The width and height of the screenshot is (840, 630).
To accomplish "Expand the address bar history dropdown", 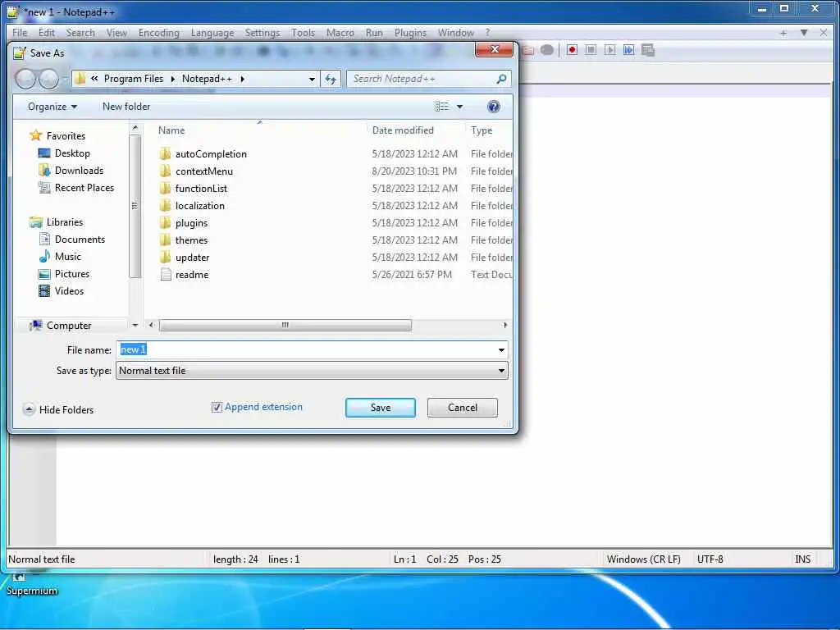I will click(312, 80).
